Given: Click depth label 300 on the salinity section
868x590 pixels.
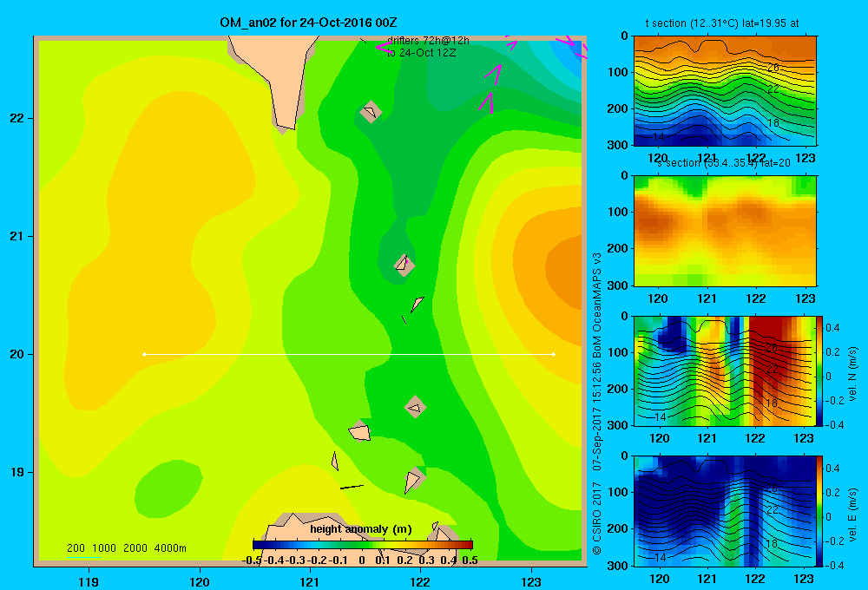Looking at the screenshot, I should pyautogui.click(x=619, y=285).
